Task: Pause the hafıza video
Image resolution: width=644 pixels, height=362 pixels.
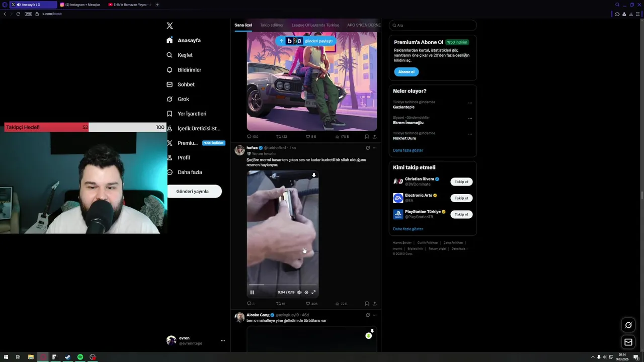Action: point(252,292)
